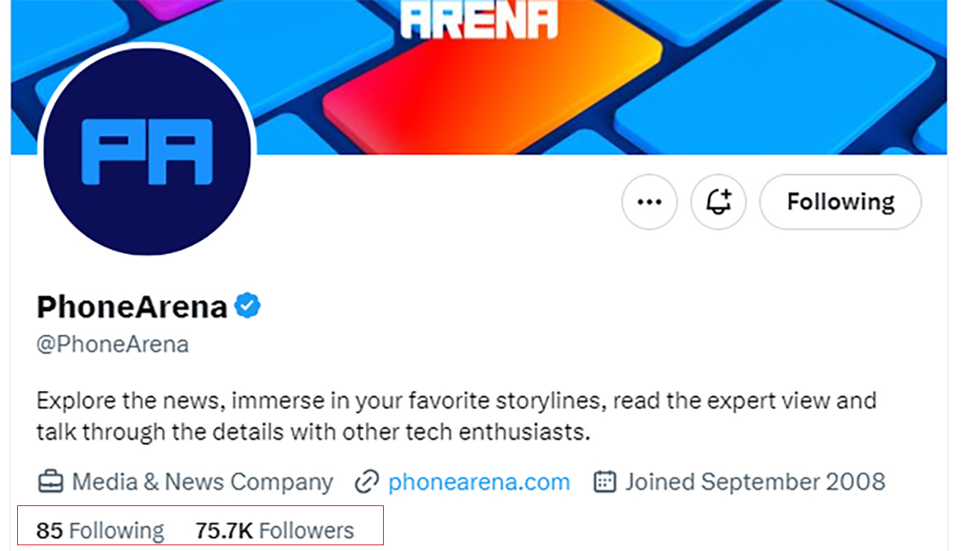This screenshot has width=980, height=551.
Task: Visit the phonearena.com website link
Action: (x=479, y=482)
